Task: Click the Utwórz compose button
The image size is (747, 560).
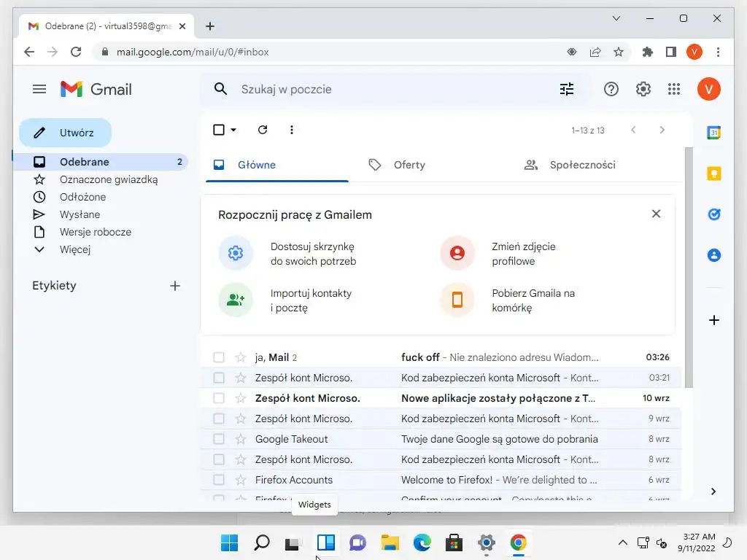Action: (65, 133)
